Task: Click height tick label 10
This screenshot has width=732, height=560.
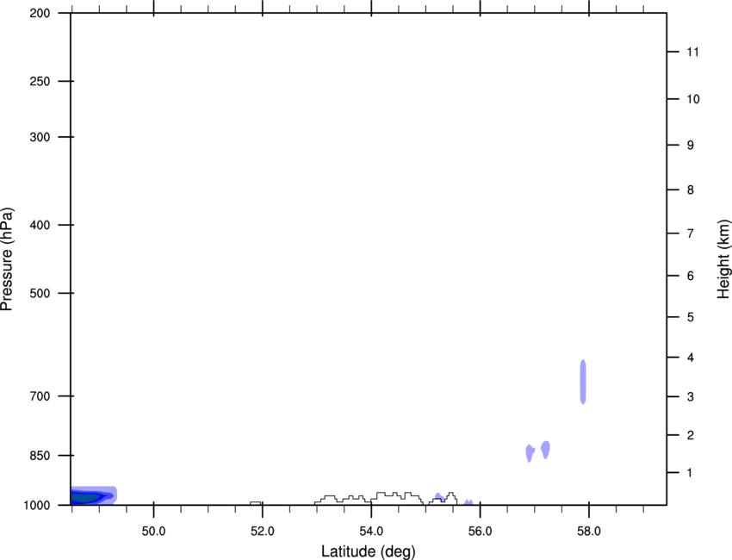Action: [x=693, y=99]
